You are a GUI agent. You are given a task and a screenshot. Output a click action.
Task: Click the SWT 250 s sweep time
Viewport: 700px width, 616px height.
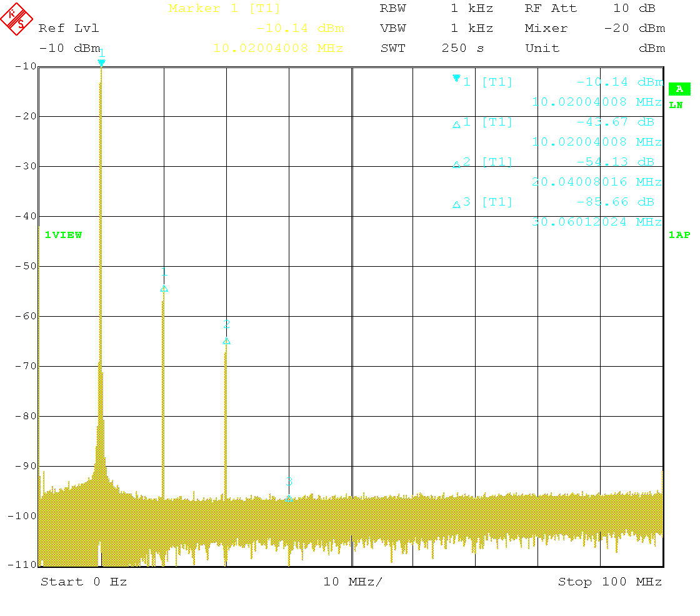click(432, 47)
